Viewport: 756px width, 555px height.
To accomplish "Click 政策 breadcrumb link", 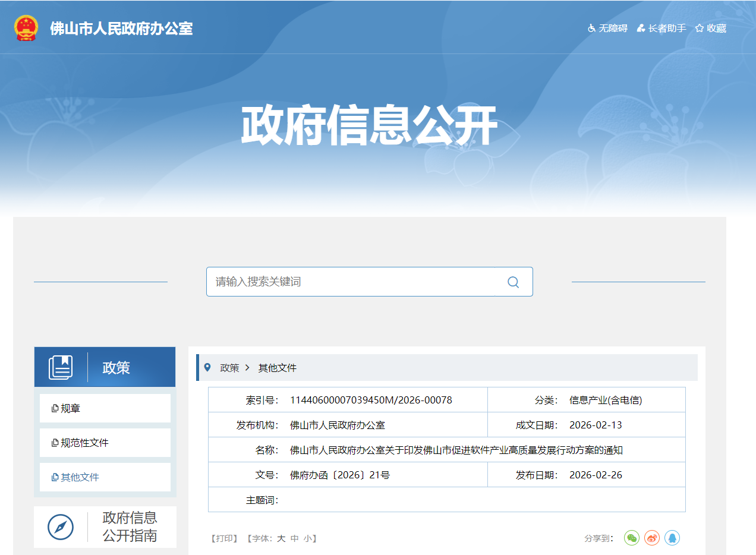I will coord(229,368).
